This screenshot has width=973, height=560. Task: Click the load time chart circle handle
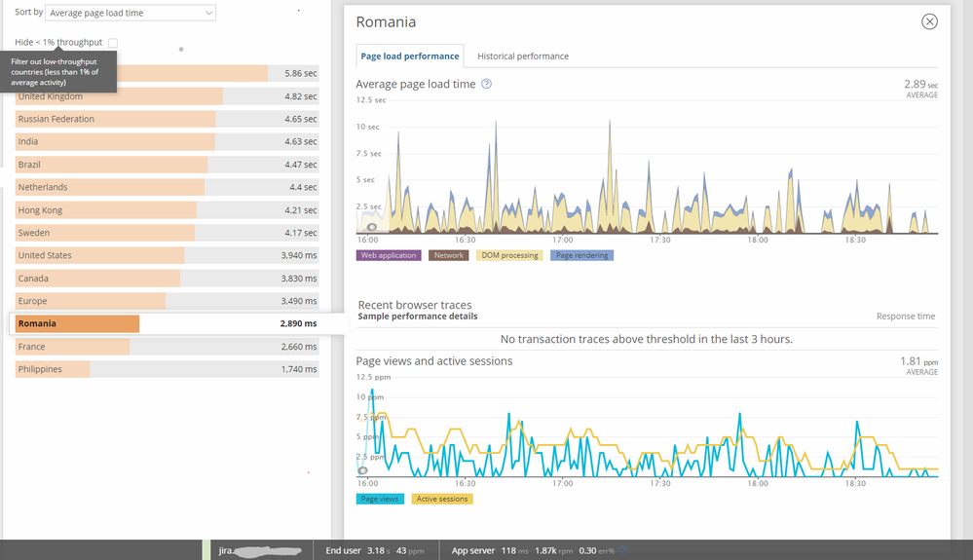coord(371,228)
